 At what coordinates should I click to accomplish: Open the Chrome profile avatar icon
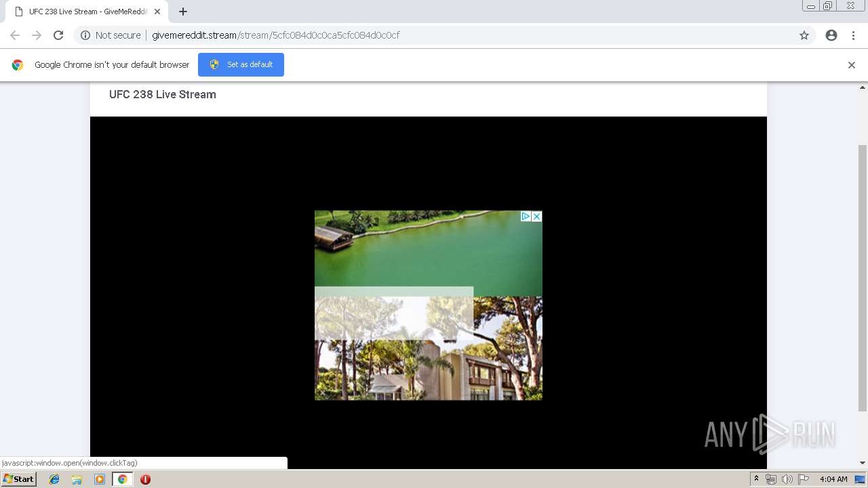pyautogui.click(x=831, y=35)
